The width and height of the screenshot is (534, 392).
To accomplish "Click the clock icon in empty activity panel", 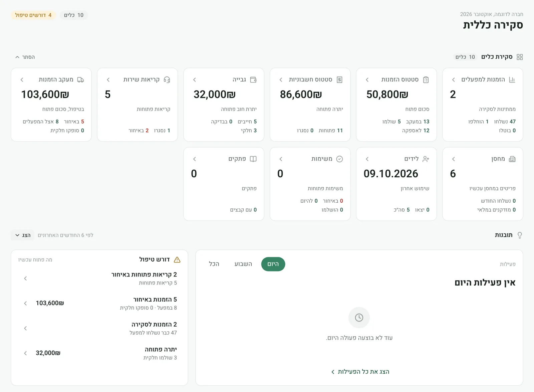I will tap(359, 318).
